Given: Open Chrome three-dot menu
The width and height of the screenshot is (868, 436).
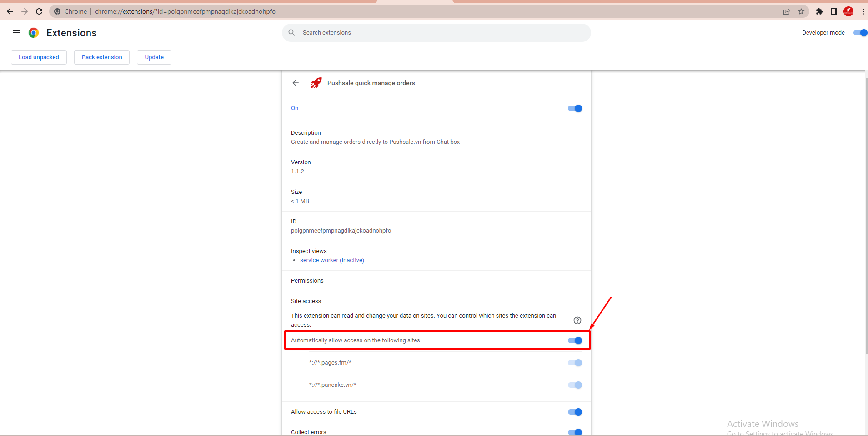Looking at the screenshot, I should click(x=863, y=11).
